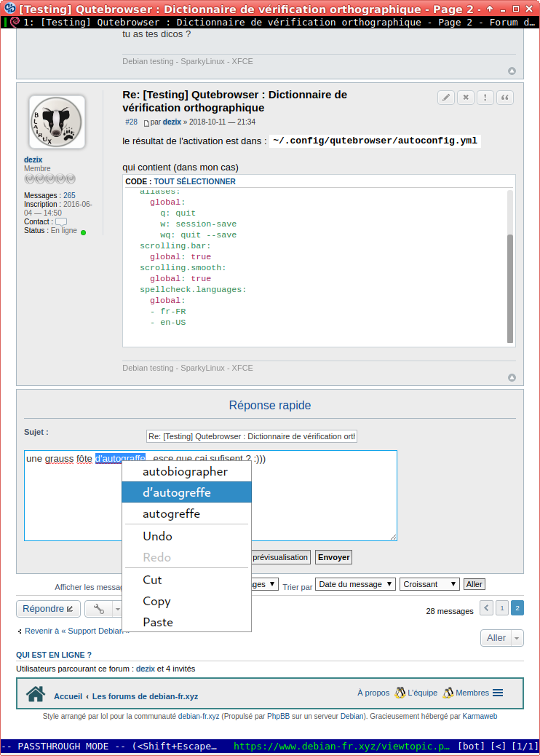Click 'par dezix' author link in post header
Image resolution: width=540 pixels, height=756 pixels.
[x=172, y=122]
